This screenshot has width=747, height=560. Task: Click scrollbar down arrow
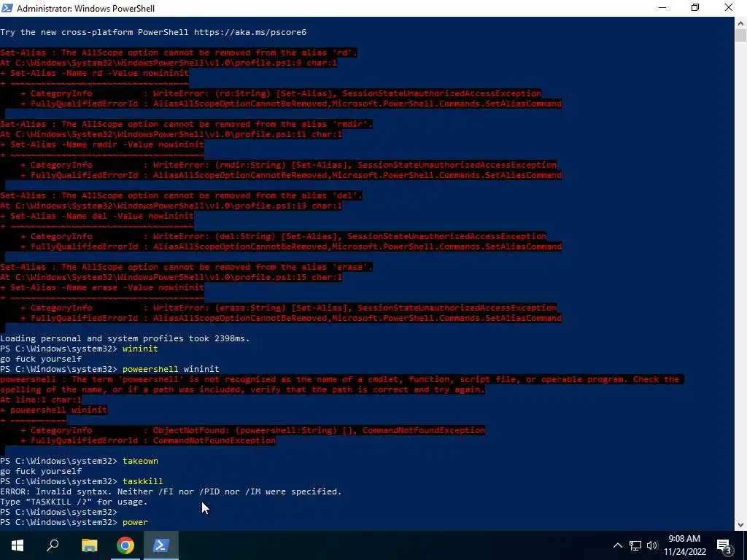coord(741,525)
